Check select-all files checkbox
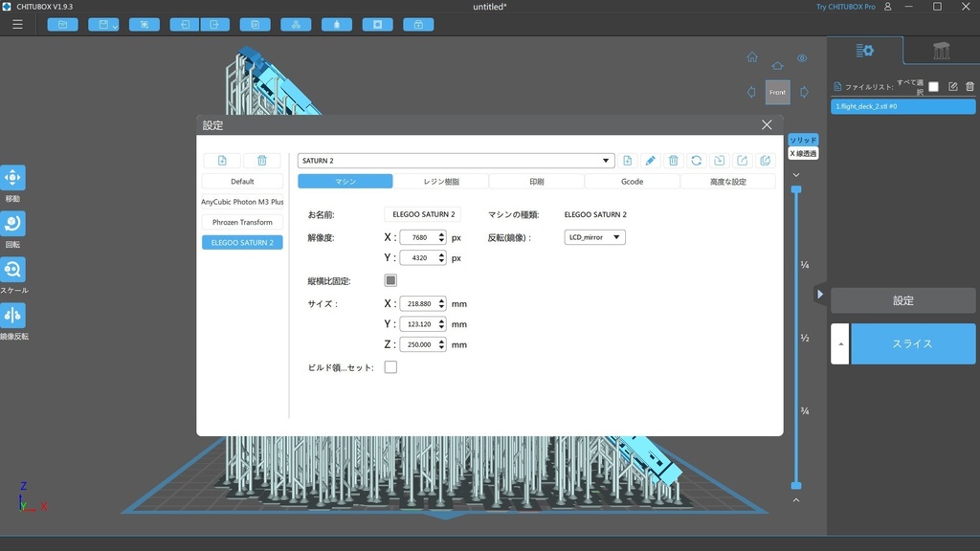The height and width of the screenshot is (551, 980). click(934, 87)
